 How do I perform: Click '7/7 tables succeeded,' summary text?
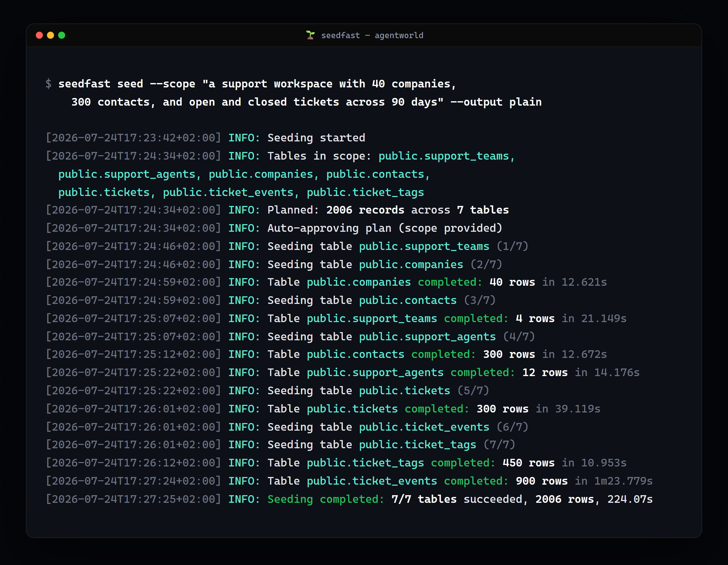click(460, 499)
